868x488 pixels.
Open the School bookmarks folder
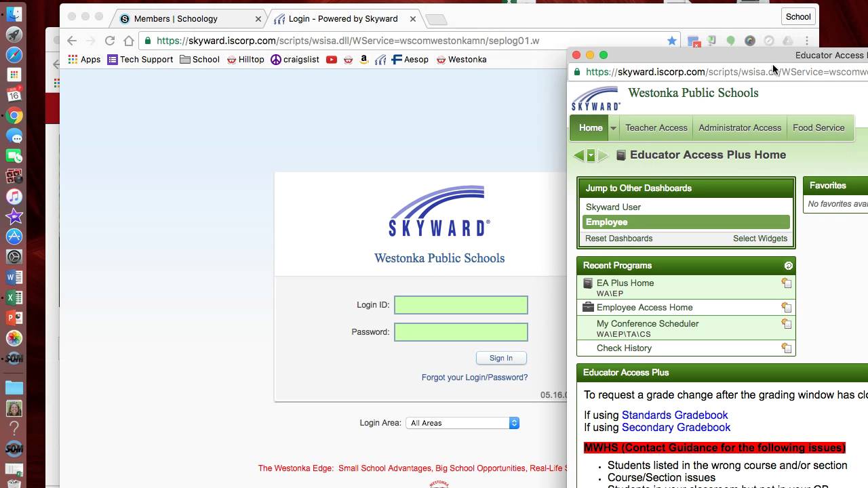(x=199, y=60)
